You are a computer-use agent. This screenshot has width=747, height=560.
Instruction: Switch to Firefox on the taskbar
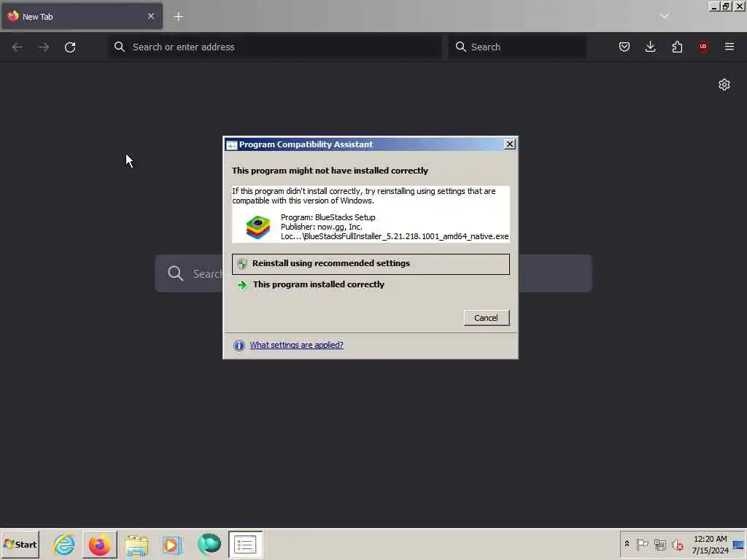point(99,544)
